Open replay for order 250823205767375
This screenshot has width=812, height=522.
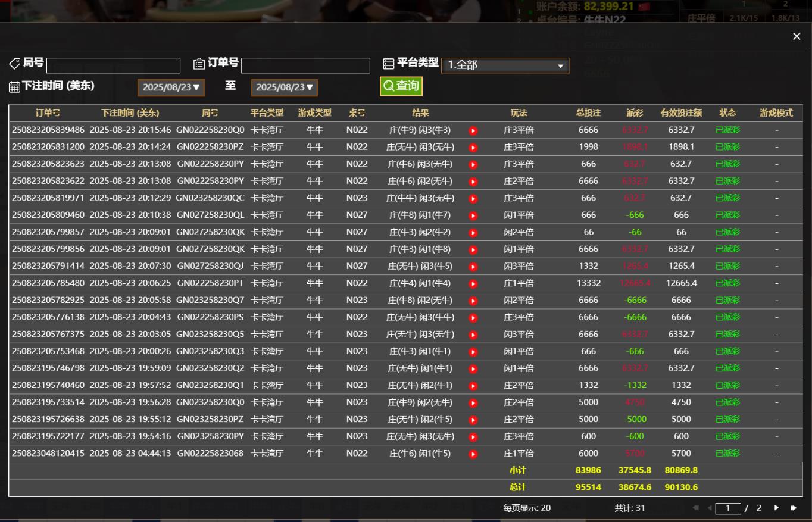(473, 335)
